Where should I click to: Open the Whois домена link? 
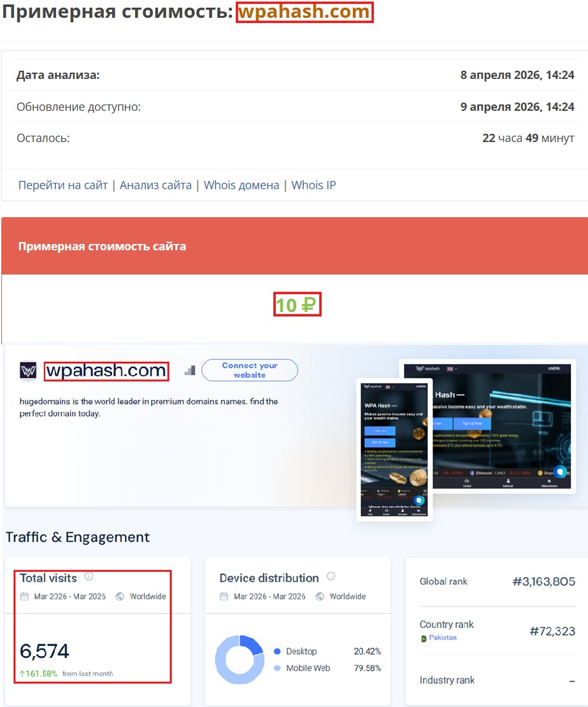coord(241,185)
